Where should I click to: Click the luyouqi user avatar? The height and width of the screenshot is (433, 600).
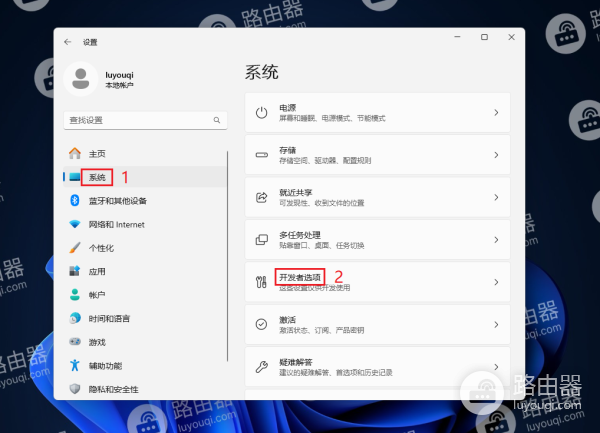(81, 79)
